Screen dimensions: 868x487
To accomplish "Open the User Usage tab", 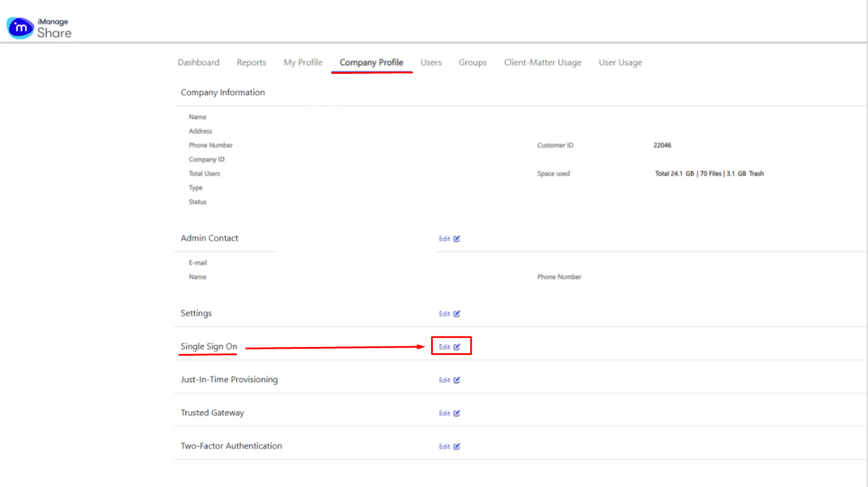I will 620,63.
